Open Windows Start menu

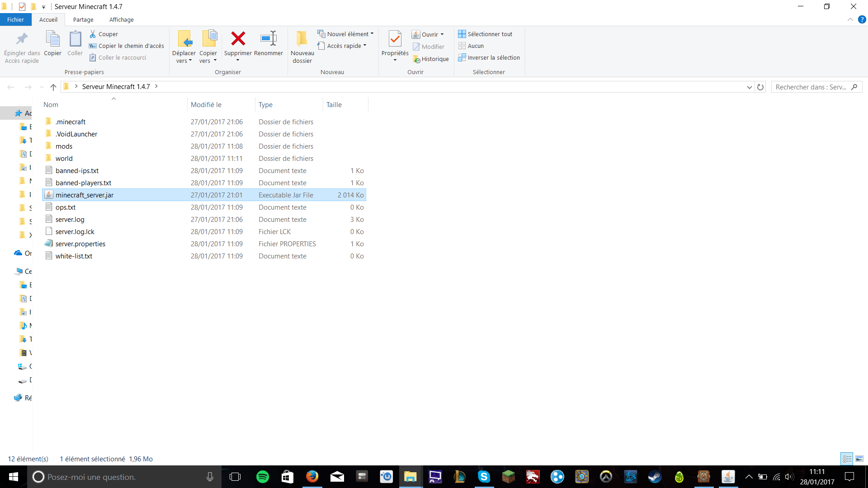click(14, 477)
